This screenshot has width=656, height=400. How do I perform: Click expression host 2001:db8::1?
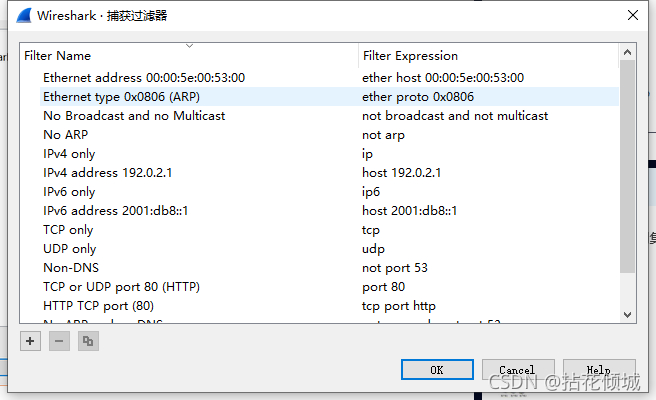coord(409,211)
